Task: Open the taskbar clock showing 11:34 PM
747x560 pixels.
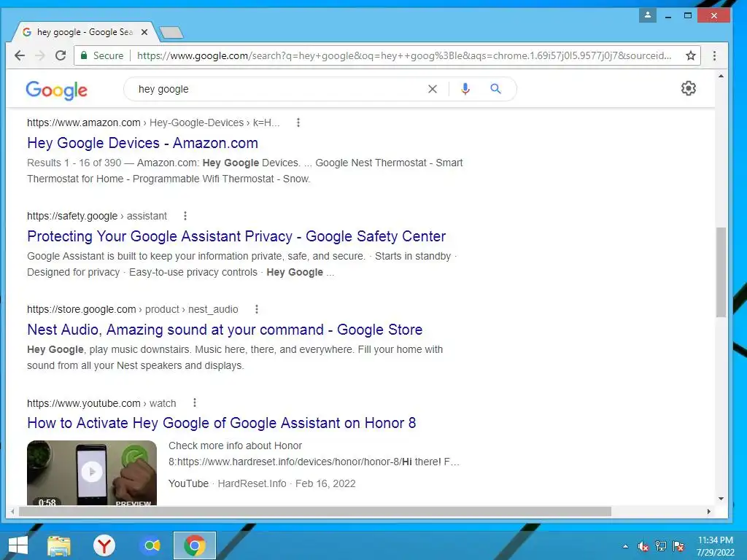Action: [x=716, y=546]
